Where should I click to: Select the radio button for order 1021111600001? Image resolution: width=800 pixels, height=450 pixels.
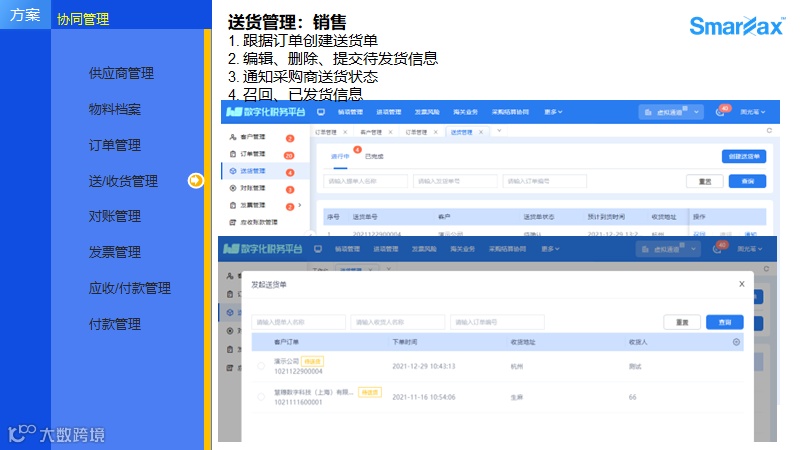(261, 397)
